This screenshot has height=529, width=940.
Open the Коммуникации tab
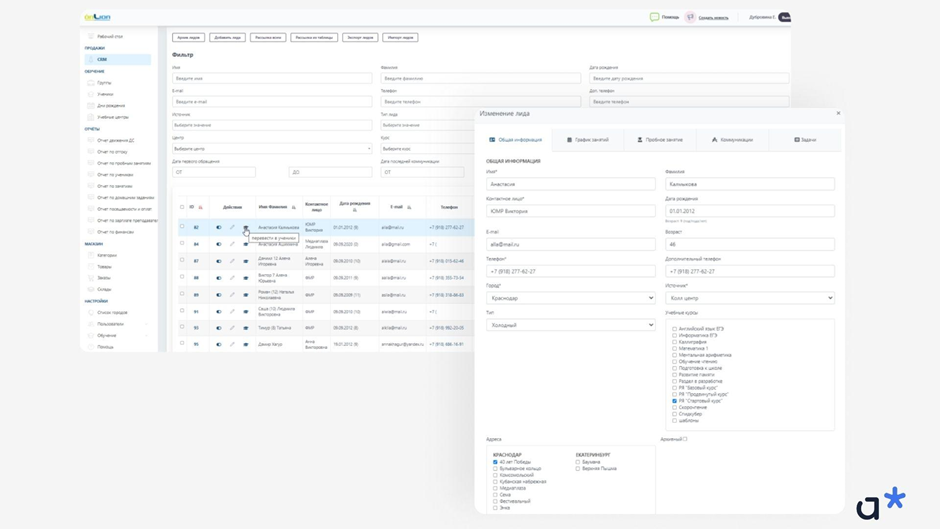[x=732, y=140]
